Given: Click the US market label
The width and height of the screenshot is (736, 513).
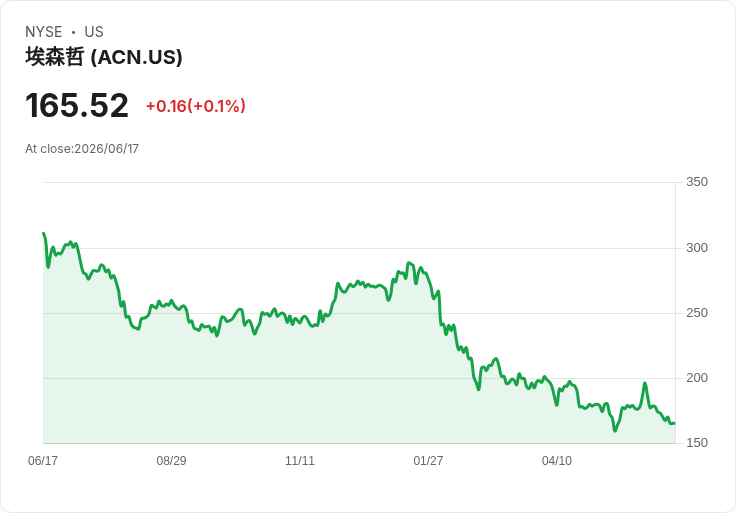Looking at the screenshot, I should (94, 32).
